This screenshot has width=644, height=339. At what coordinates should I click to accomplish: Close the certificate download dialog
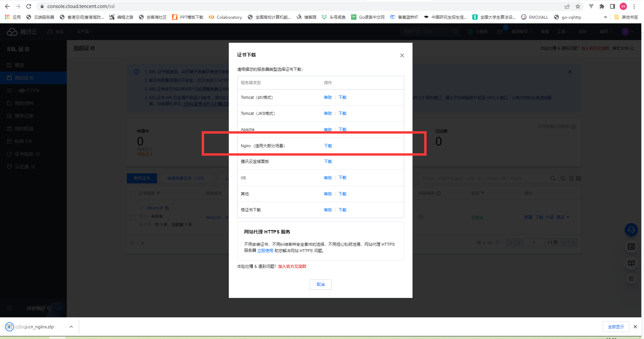(402, 55)
